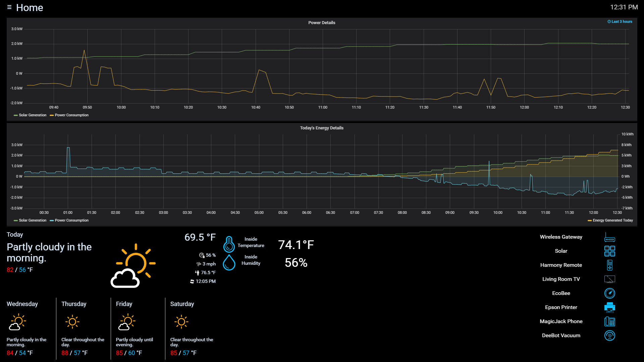Click the Solar Generation legend color swatch in Today's Energy
644x362 pixels.
tap(15, 221)
